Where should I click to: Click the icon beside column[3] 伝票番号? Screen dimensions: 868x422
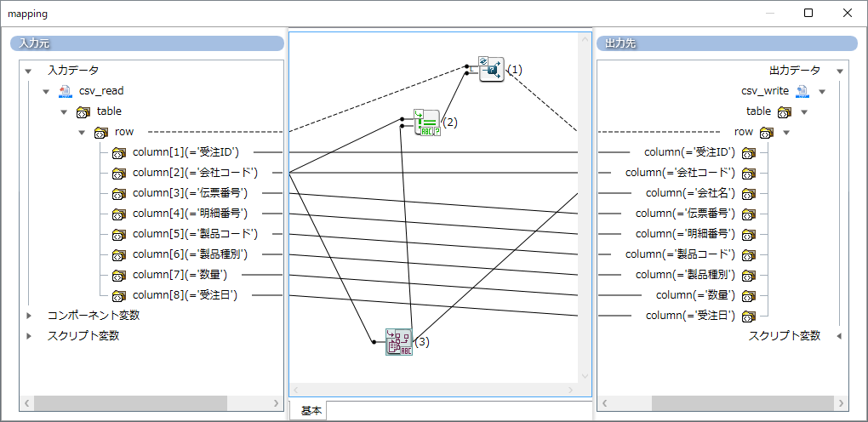pyautogui.click(x=118, y=194)
